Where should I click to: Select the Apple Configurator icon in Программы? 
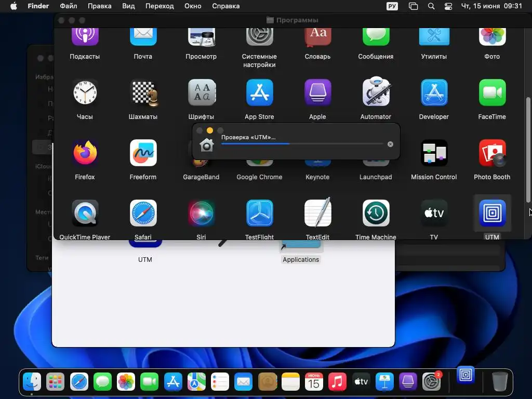(x=317, y=92)
